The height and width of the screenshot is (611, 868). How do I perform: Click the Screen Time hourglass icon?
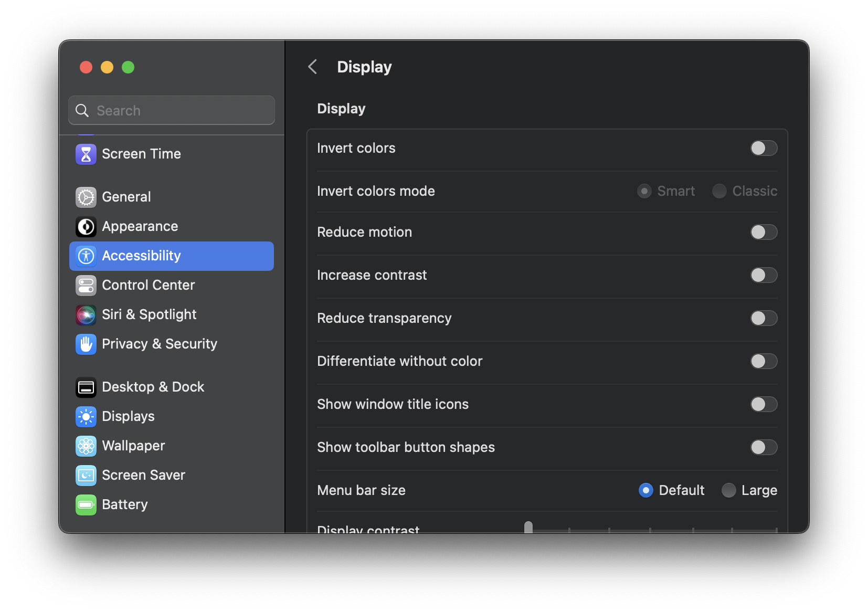point(86,154)
